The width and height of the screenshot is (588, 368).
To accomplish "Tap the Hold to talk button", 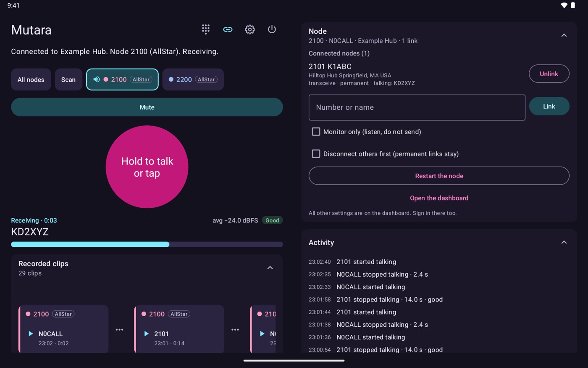I will (147, 167).
